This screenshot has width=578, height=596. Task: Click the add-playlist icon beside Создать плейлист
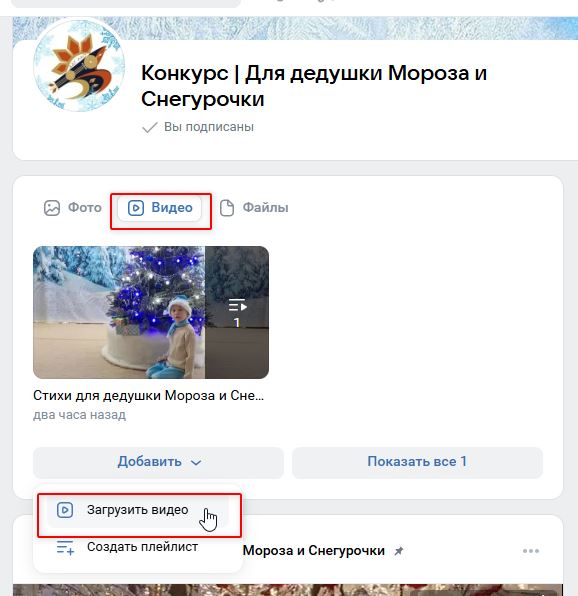coord(65,547)
